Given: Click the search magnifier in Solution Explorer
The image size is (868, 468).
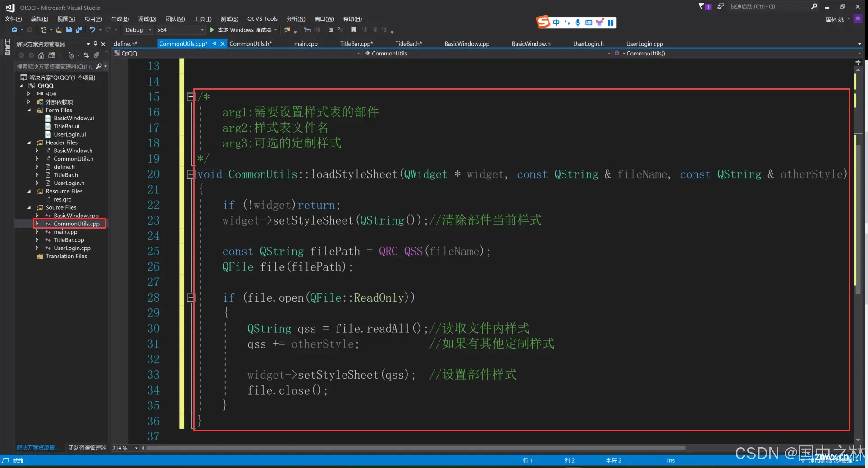Looking at the screenshot, I should coord(99,66).
